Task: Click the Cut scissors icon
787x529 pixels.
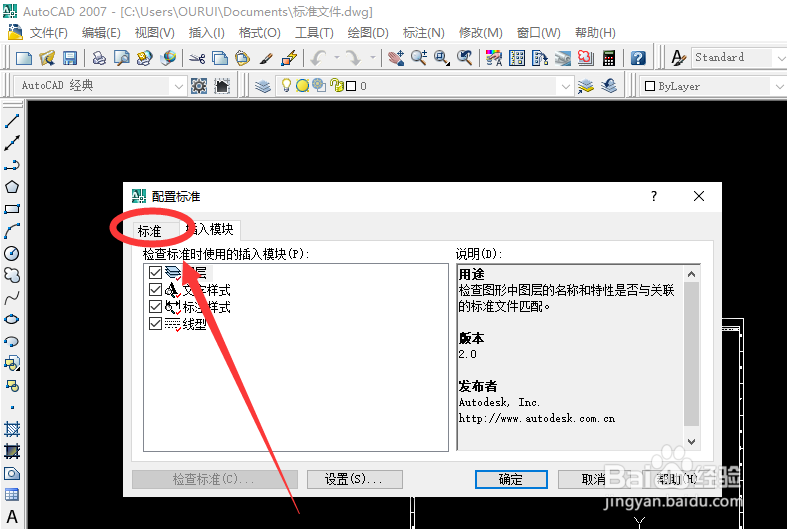Action: tap(197, 58)
